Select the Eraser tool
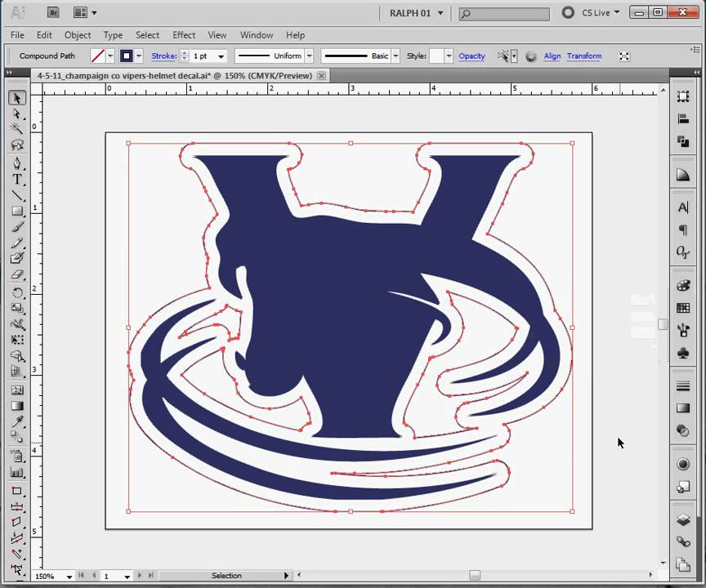 (17, 274)
